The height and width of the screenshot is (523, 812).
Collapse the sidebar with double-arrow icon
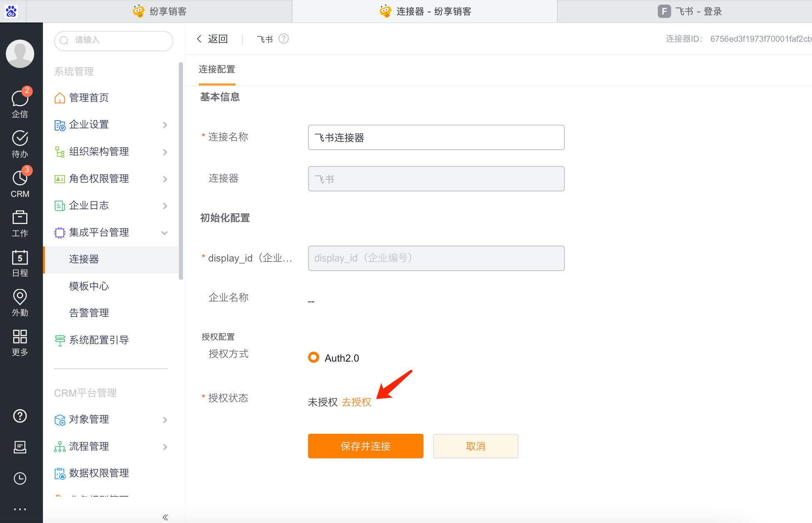click(165, 518)
